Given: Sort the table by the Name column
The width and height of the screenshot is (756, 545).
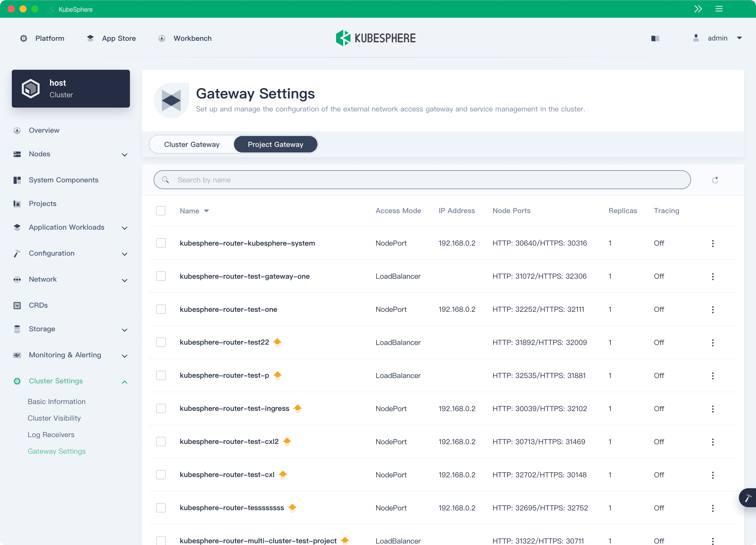Looking at the screenshot, I should (x=194, y=210).
